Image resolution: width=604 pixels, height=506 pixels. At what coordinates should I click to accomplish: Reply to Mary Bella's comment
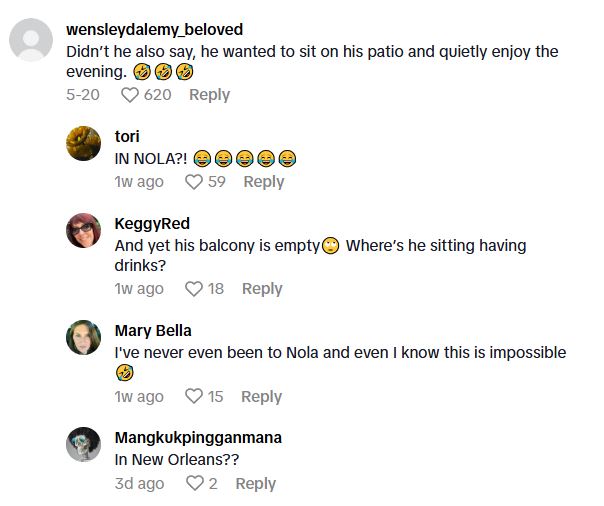261,397
